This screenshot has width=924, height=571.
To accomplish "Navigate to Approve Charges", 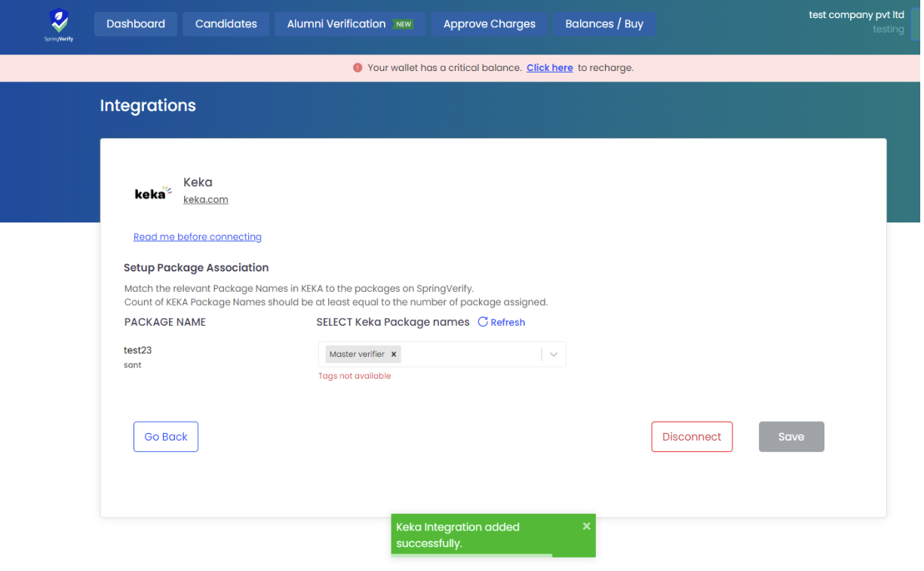I will pyautogui.click(x=489, y=24).
